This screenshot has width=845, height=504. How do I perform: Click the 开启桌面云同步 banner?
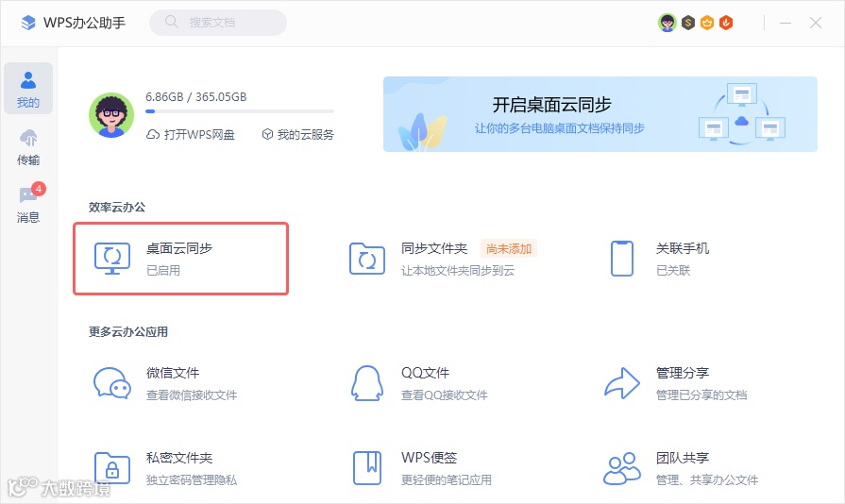coord(600,114)
